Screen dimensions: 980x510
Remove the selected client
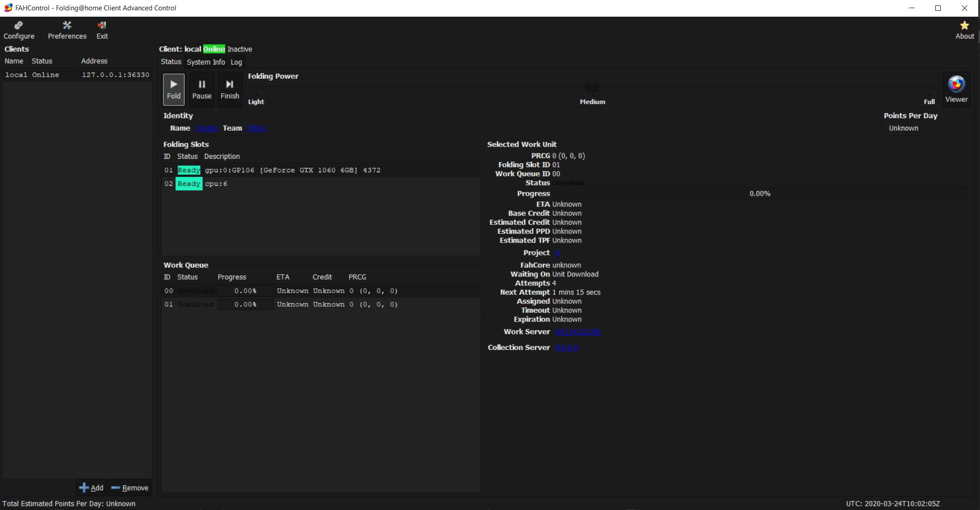tap(129, 487)
